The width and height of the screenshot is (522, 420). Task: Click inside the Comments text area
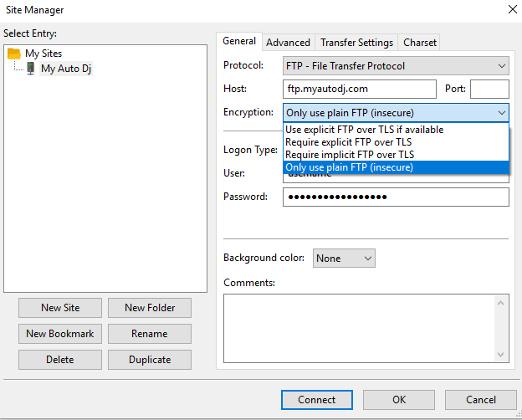(359, 329)
